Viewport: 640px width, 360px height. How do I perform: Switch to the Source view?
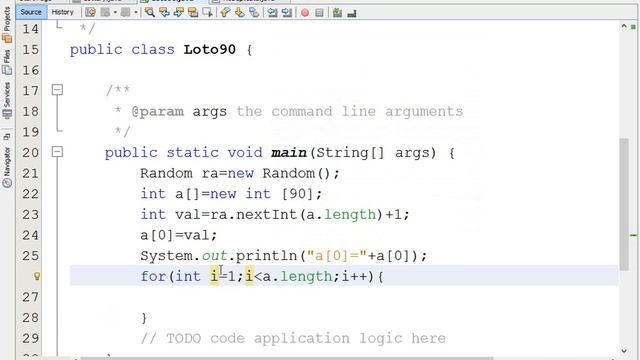tap(31, 12)
